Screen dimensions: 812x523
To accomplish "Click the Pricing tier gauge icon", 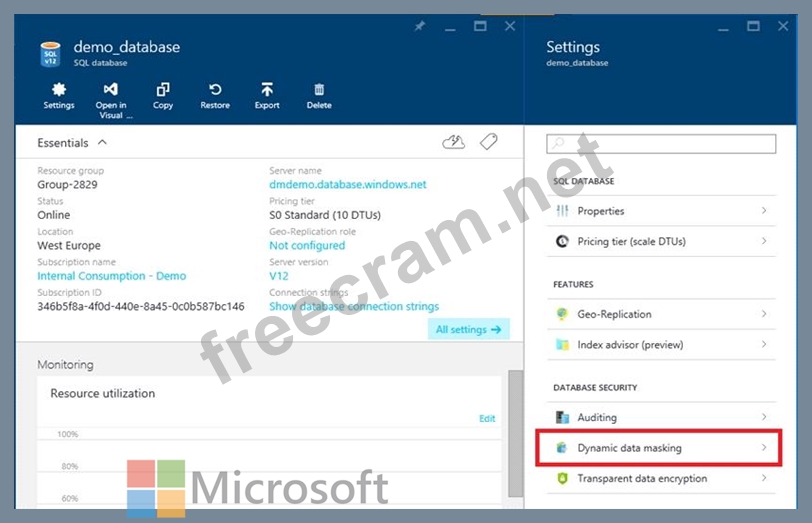I will tap(562, 241).
